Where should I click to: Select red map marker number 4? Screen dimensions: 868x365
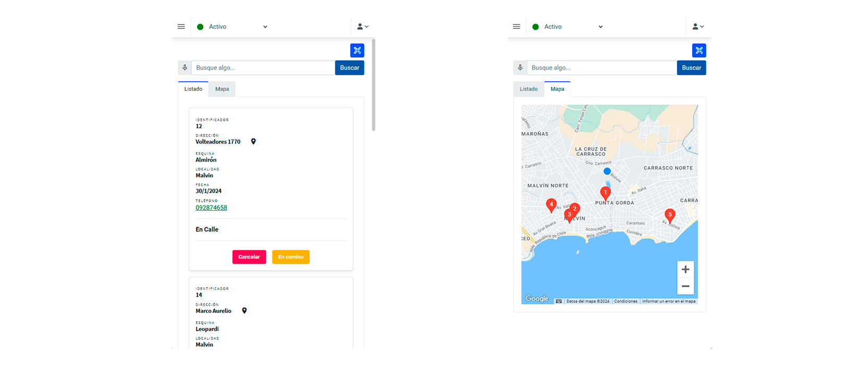click(x=551, y=204)
